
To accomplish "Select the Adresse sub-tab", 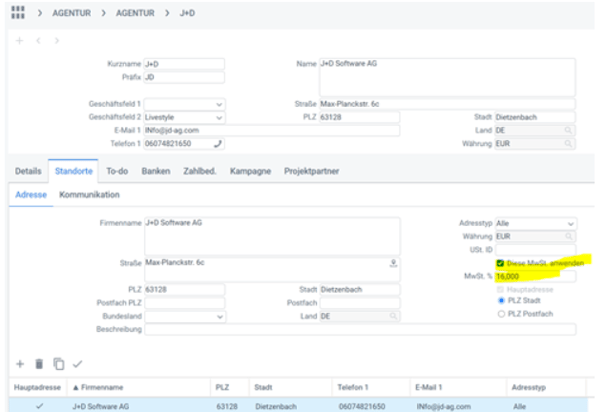I will pyautogui.click(x=31, y=195).
